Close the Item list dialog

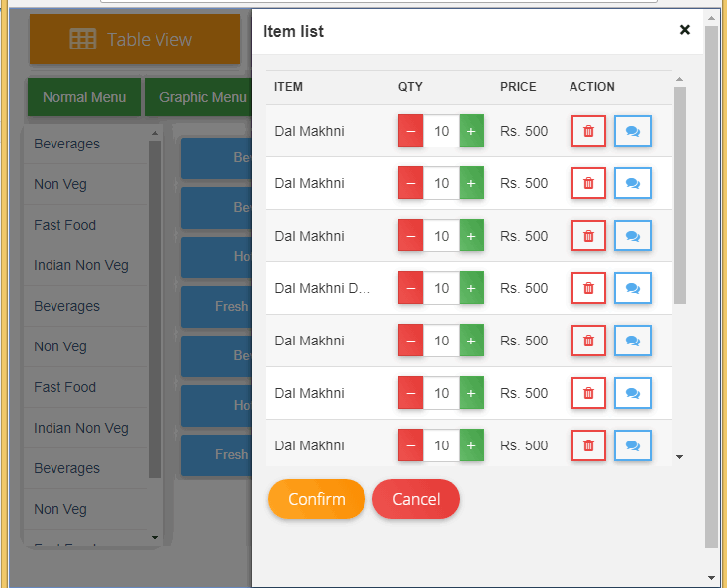click(x=684, y=30)
